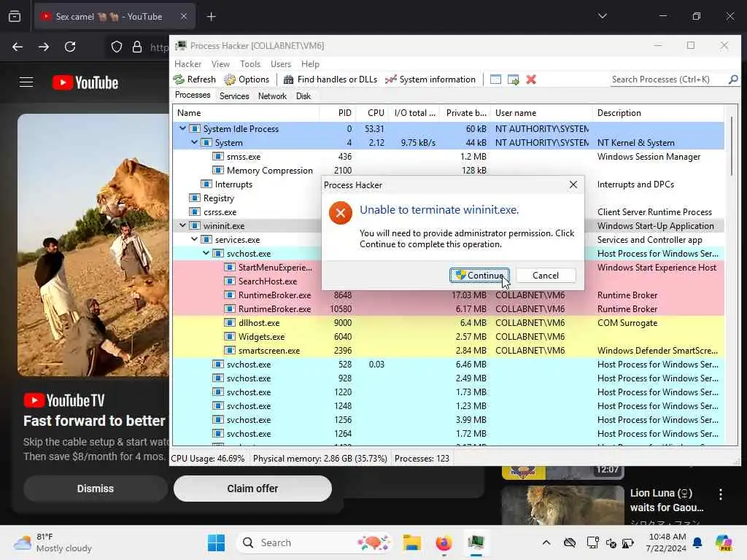Select the smartscreen.exe process row
The image size is (747, 560).
point(449,351)
